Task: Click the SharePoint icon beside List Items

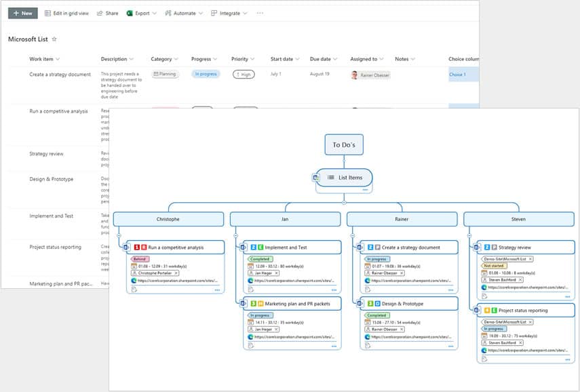Action: point(315,178)
